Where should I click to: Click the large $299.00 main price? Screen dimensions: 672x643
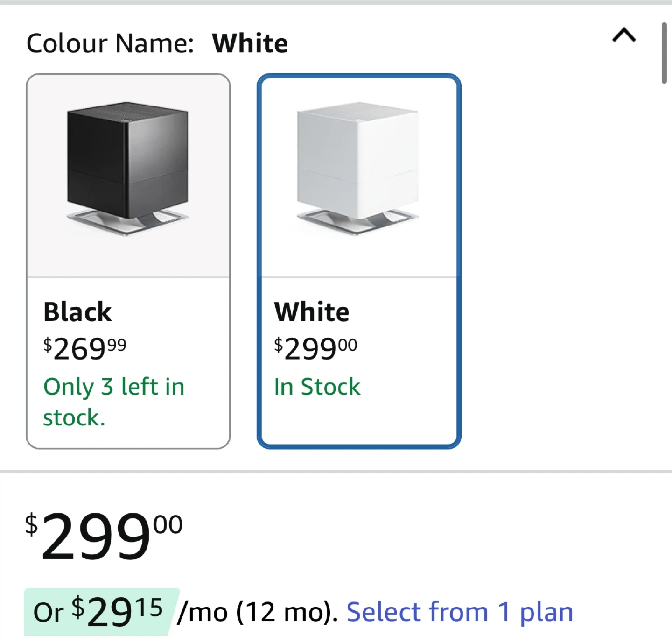(104, 536)
